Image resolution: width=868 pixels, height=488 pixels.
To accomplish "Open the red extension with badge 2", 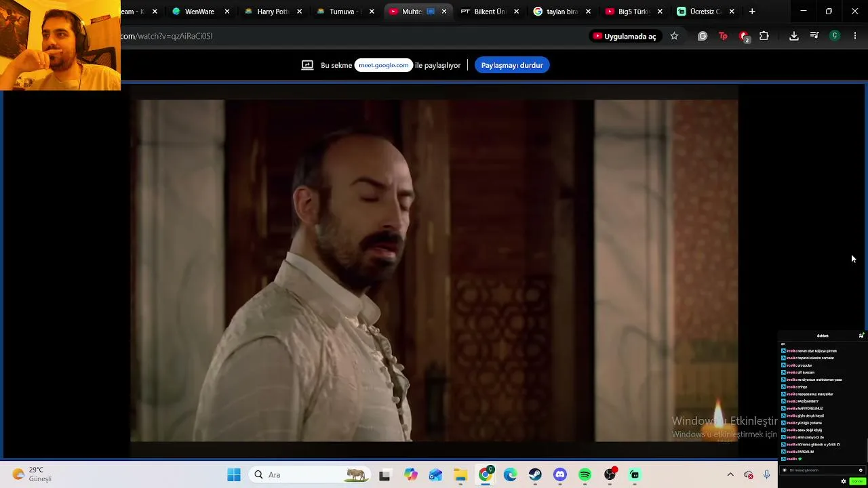I will [x=744, y=37].
